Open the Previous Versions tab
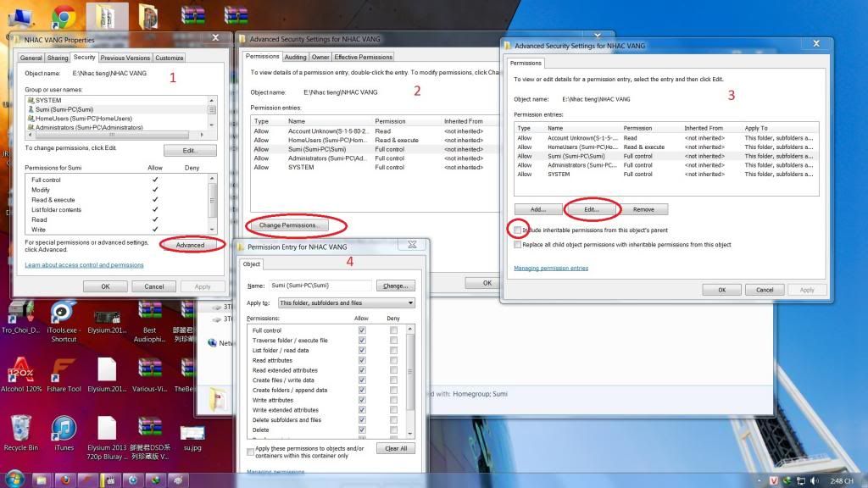The height and width of the screenshot is (488, 868). click(125, 58)
